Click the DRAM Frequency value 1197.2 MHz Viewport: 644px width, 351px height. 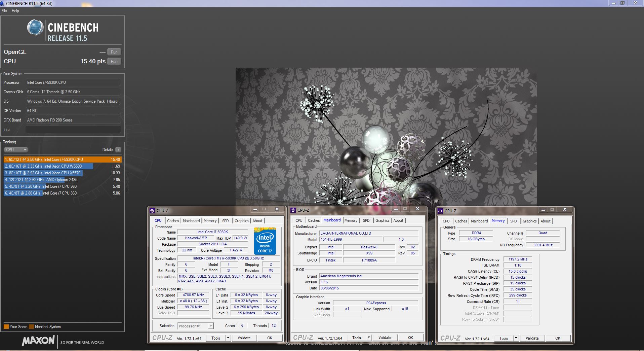pos(518,259)
